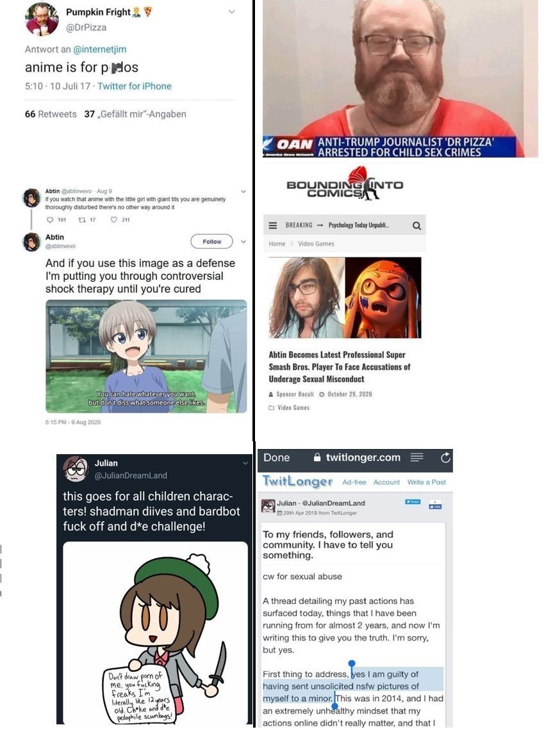The image size is (560, 734).
Task: Click the retweet icon with 17
Action: [81, 220]
